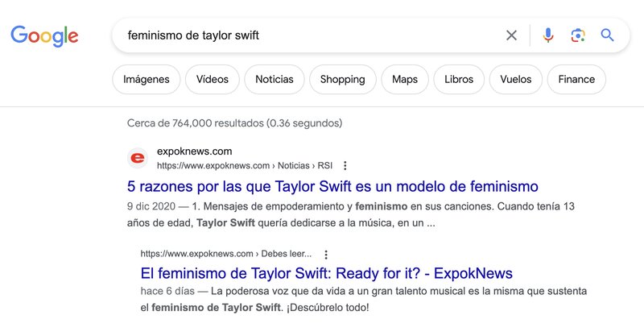
Task: Open three-dot menu beside Debes leer
Action: point(326,255)
